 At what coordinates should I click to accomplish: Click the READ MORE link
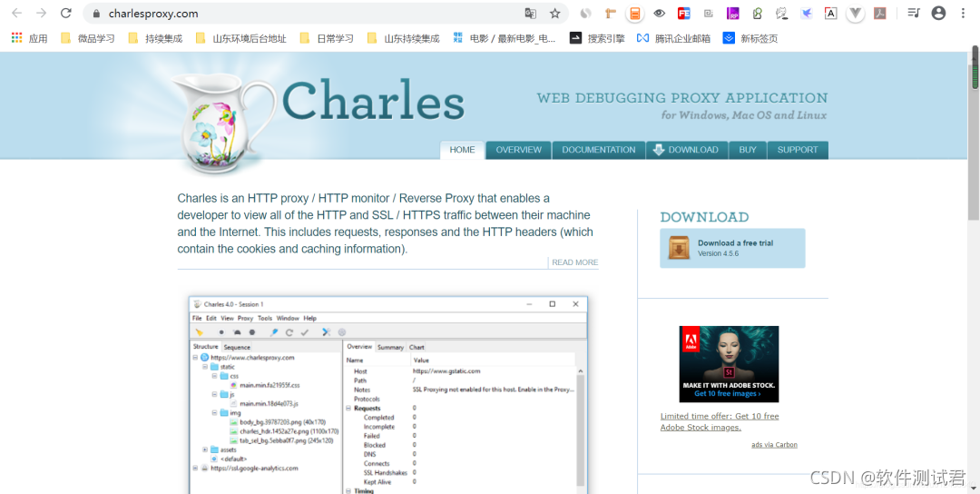tap(575, 262)
